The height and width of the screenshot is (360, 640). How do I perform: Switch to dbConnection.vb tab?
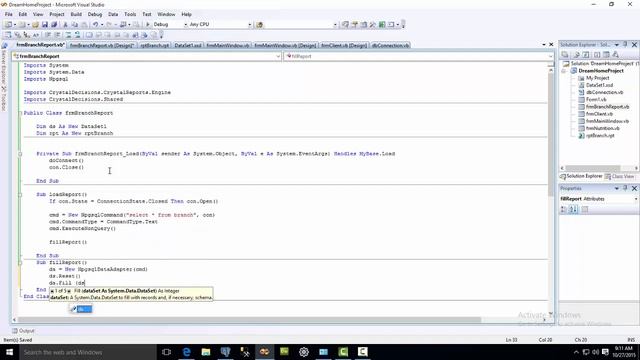[x=390, y=45]
